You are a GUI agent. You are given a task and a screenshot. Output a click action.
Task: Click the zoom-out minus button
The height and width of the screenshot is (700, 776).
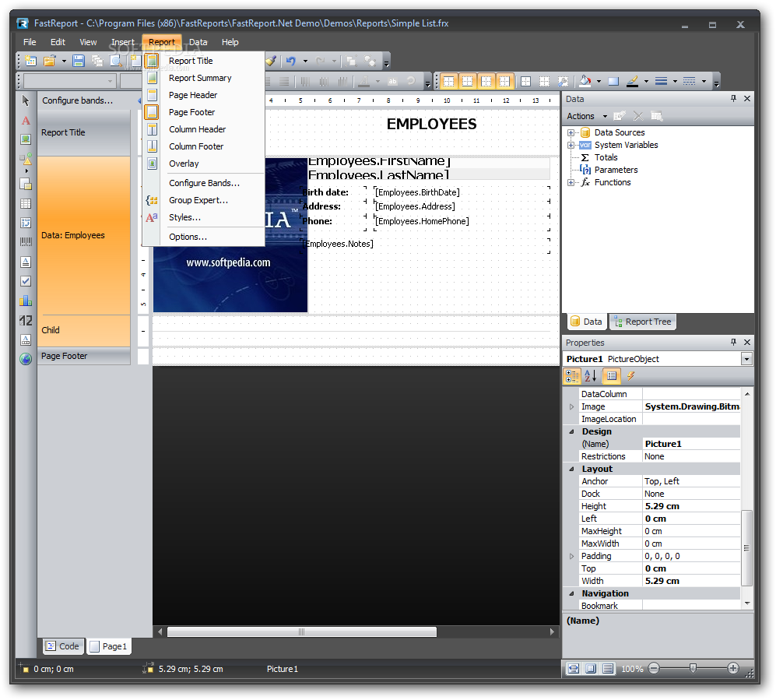click(654, 668)
